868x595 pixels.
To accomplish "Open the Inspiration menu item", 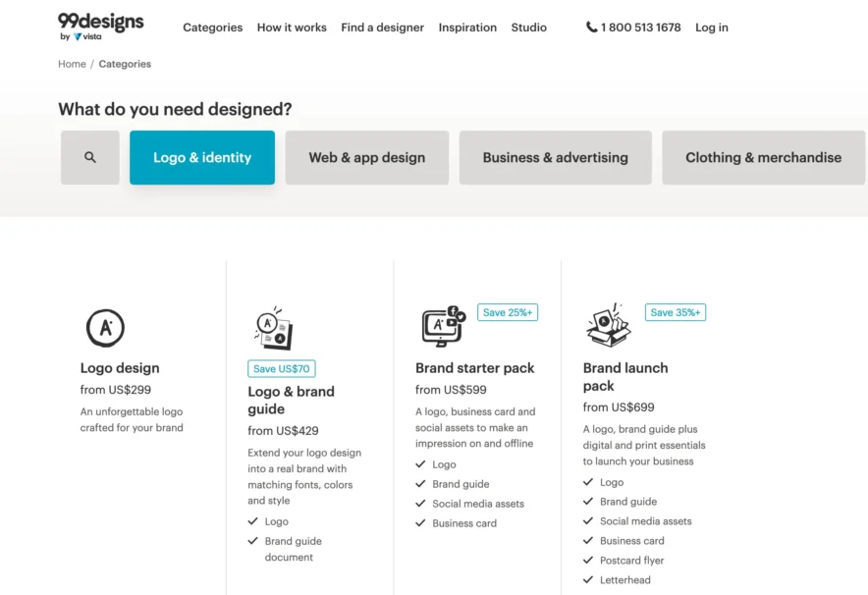I will click(x=467, y=27).
